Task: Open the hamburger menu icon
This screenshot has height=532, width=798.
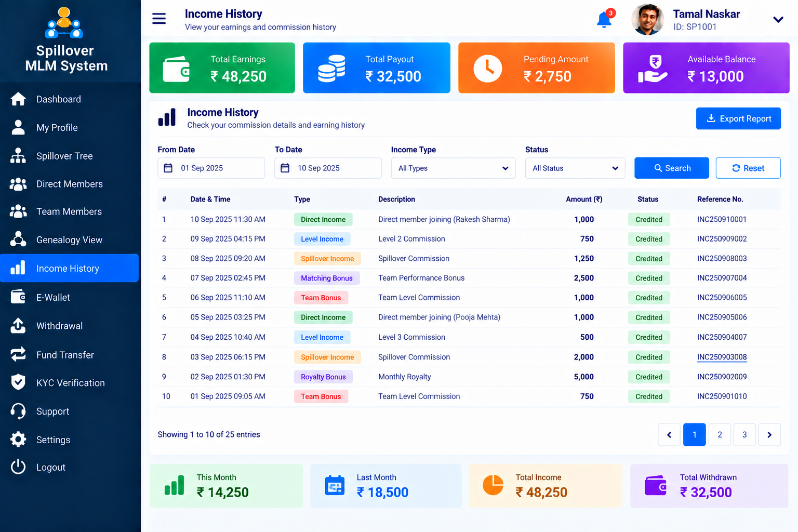Action: point(159,19)
